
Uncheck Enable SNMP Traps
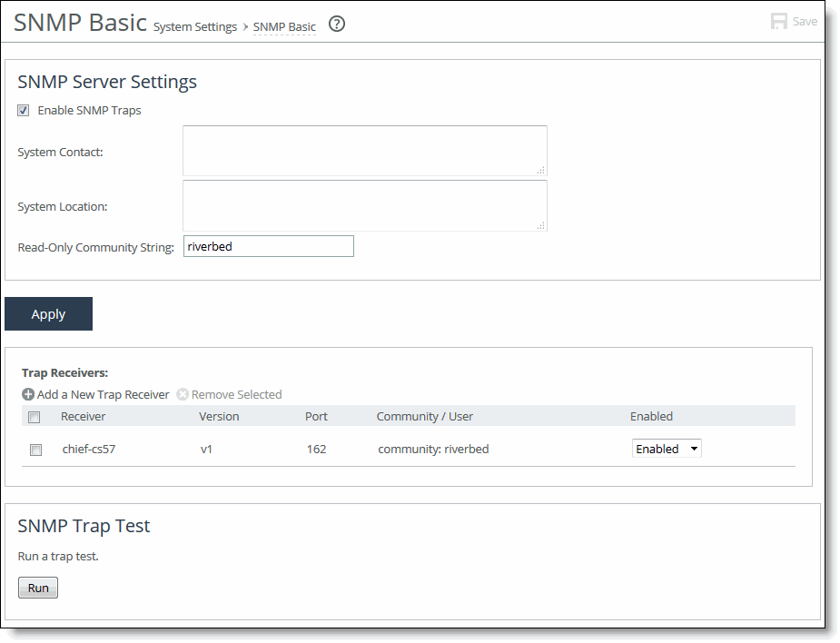[x=23, y=110]
